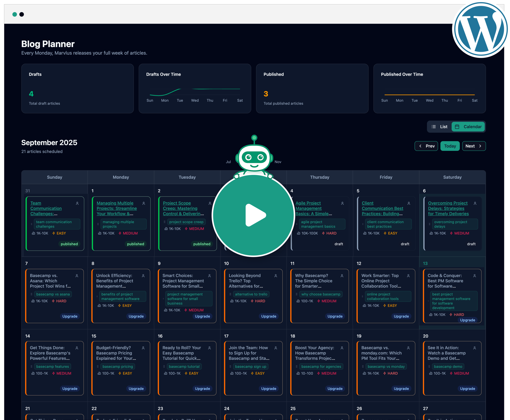The height and width of the screenshot is (420, 510).
Task: Open Team Communication Challenges article link
Action: coord(46,208)
